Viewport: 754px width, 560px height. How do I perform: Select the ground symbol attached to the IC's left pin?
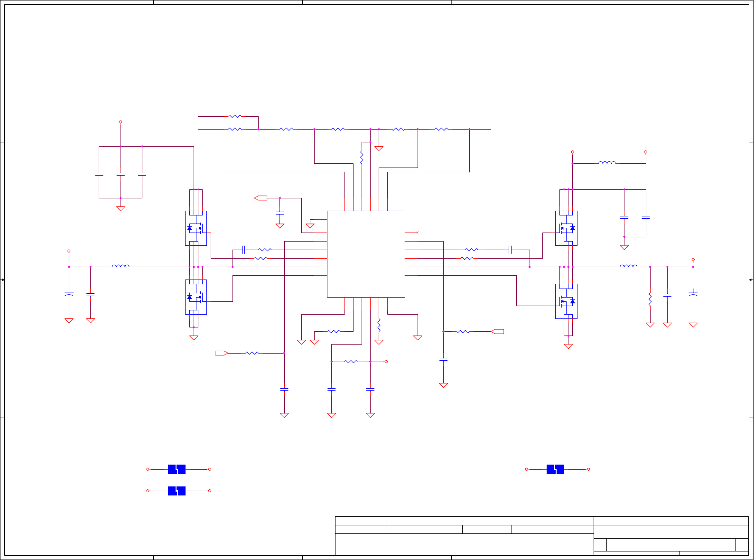tap(310, 225)
